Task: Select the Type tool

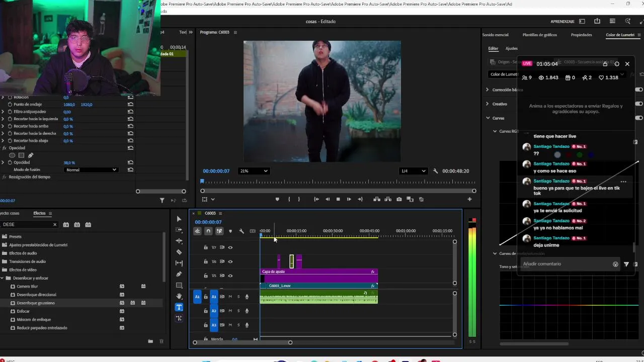Action: tap(179, 307)
